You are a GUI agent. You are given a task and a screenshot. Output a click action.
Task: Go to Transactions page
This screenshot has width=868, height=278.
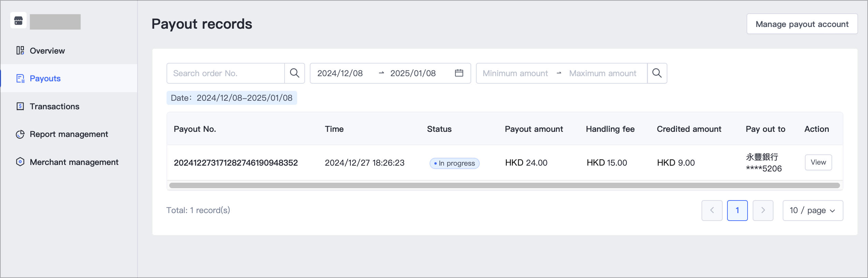click(x=69, y=107)
